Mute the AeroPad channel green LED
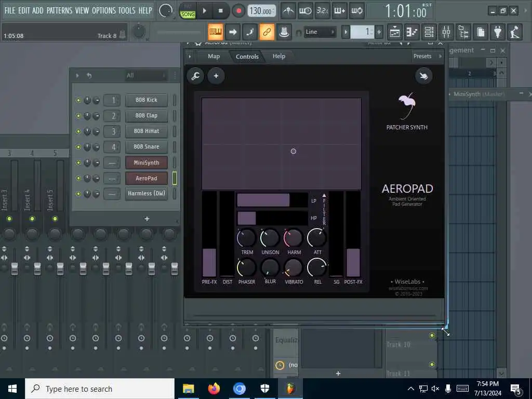 pyautogui.click(x=78, y=178)
